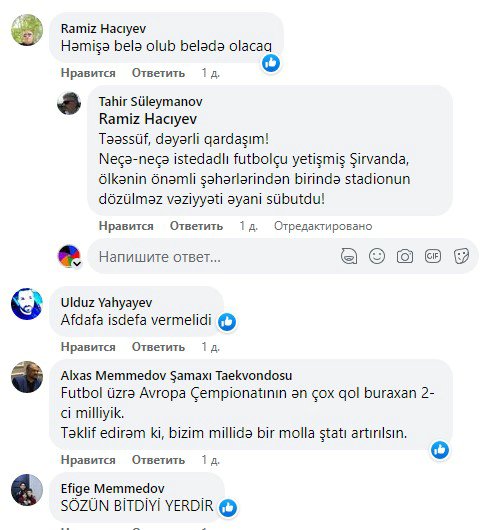The image size is (489, 530).
Task: View like reaction on Alxas Memmedov's comment
Action: click(440, 450)
